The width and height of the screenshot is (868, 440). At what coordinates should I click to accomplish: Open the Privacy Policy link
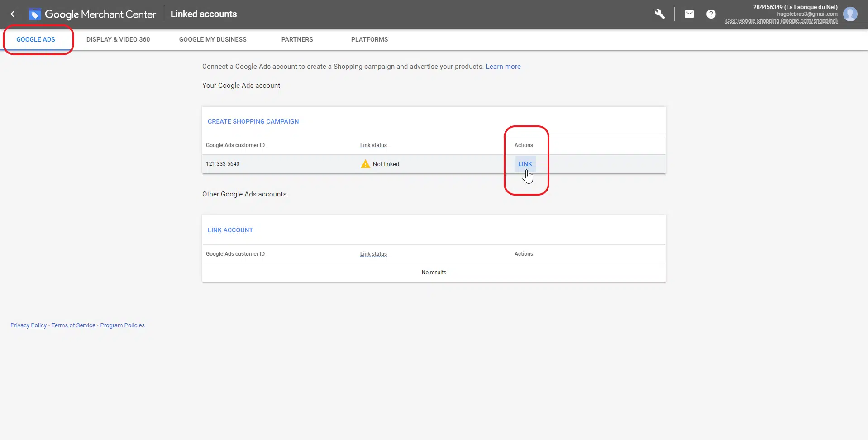pos(29,325)
